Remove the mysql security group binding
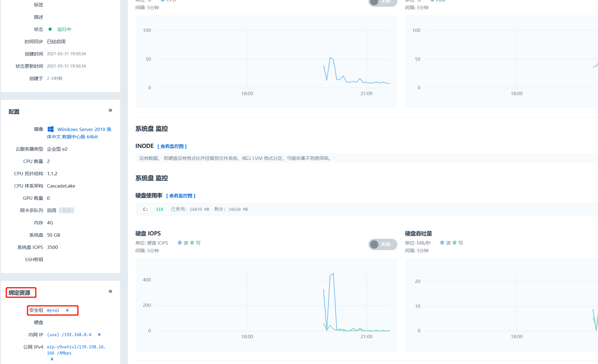Viewport: 598px width, 364px height. coord(67,310)
